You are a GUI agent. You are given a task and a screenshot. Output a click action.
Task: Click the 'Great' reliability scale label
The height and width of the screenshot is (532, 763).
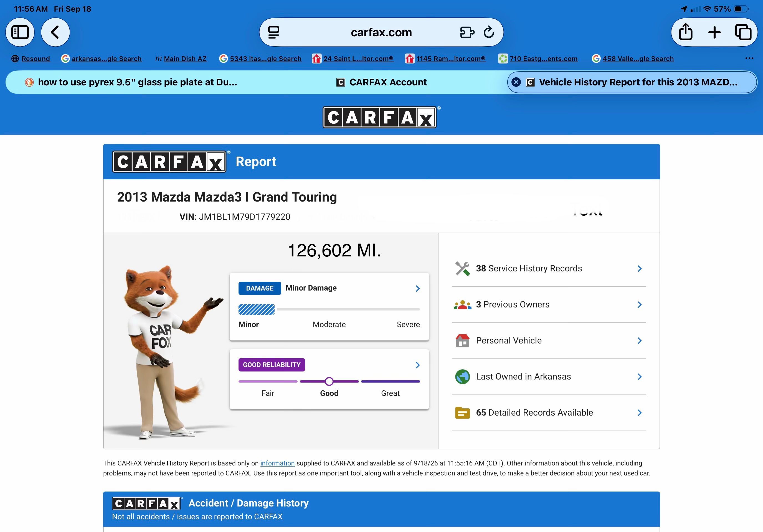coord(390,393)
